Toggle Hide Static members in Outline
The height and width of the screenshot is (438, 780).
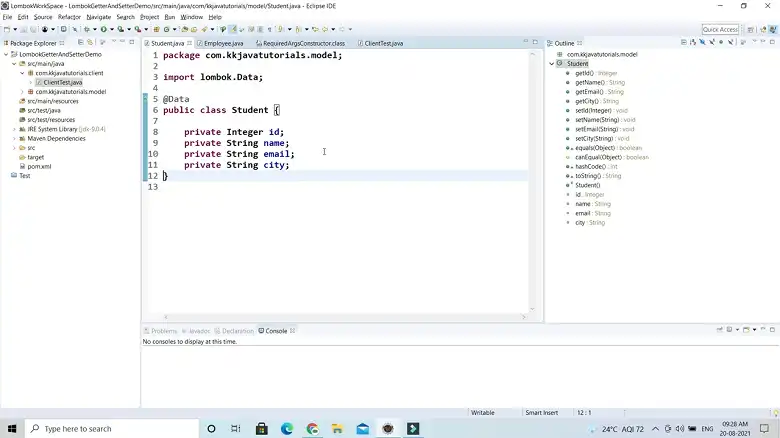pyautogui.click(x=712, y=42)
